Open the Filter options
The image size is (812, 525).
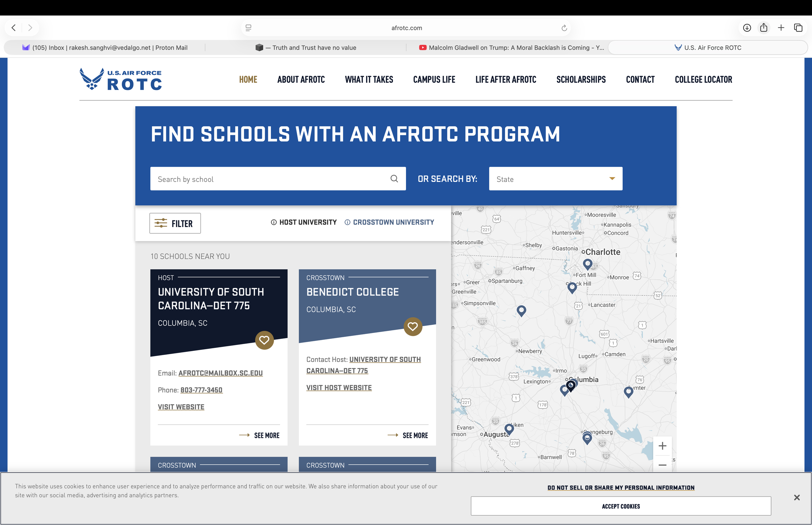click(x=175, y=223)
